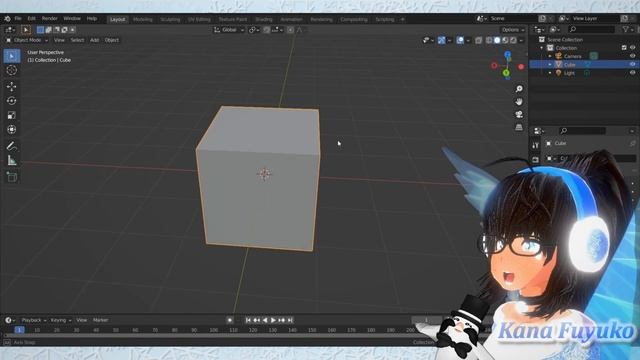Click the select mode set-new icon
The height and width of the screenshot is (360, 640).
coord(40,30)
